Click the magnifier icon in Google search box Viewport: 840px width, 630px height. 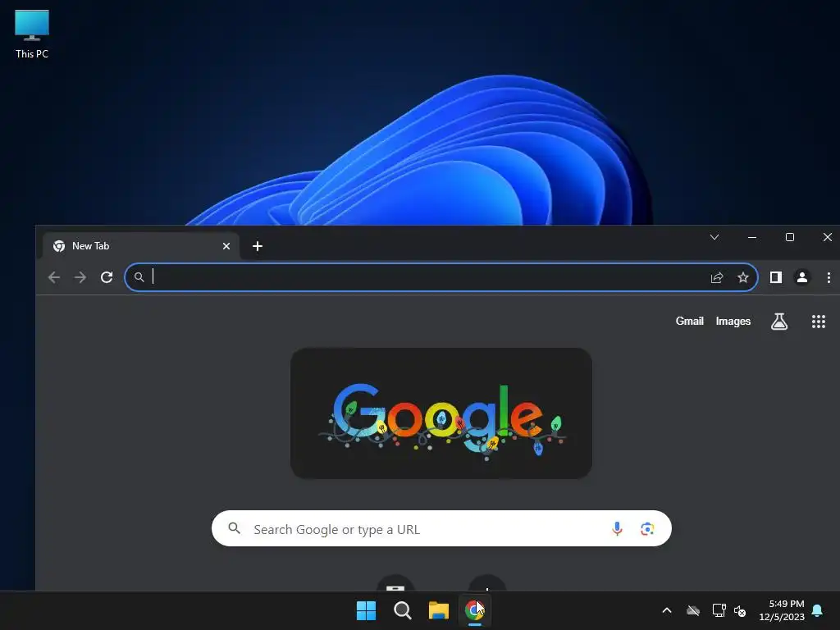(234, 528)
